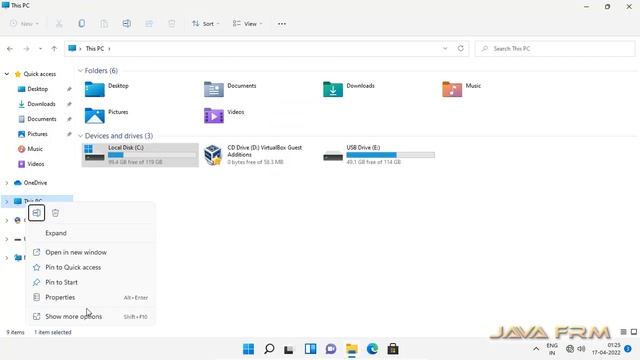
Task: Click the Share toolbar icon
Action: (149, 24)
